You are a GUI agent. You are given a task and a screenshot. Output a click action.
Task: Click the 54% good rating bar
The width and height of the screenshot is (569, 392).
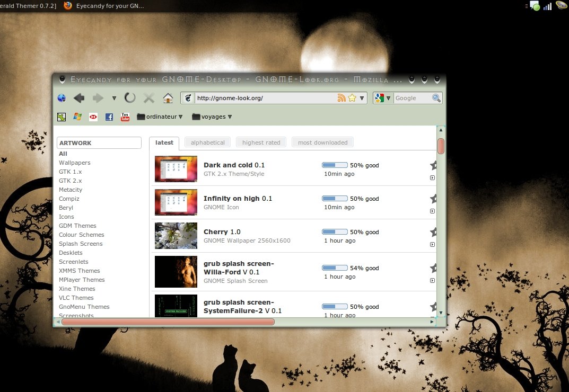[335, 268]
